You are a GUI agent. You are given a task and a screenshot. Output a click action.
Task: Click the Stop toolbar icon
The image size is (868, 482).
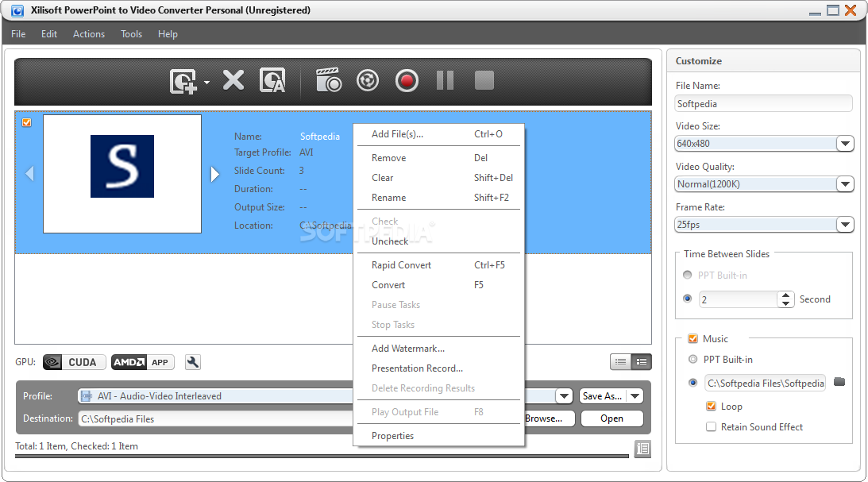coord(484,80)
